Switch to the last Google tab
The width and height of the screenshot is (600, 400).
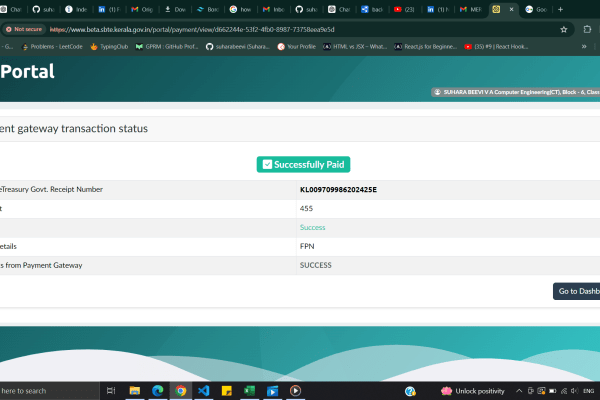click(536, 10)
